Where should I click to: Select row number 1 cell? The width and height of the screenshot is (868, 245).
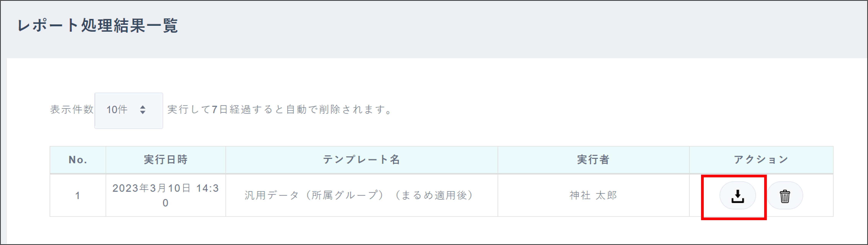point(78,196)
